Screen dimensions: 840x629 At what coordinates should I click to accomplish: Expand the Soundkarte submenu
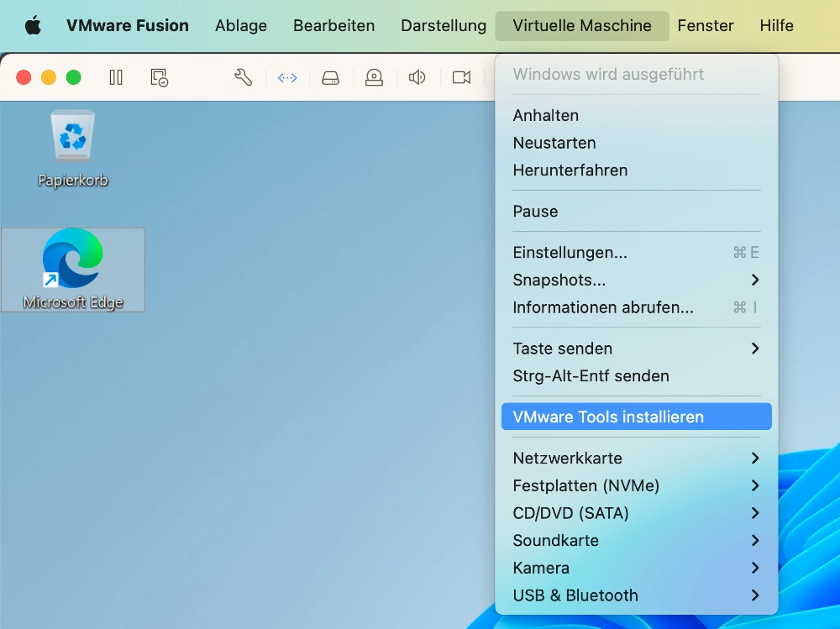point(637,540)
